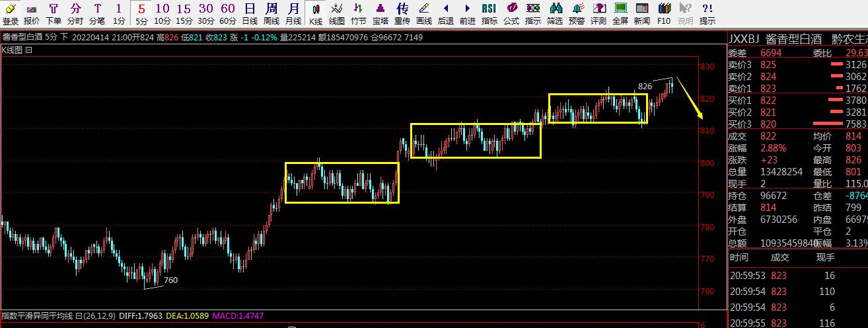Click the 持仓 96672 open interest value
Screen dimensions: 868x328
(774, 196)
